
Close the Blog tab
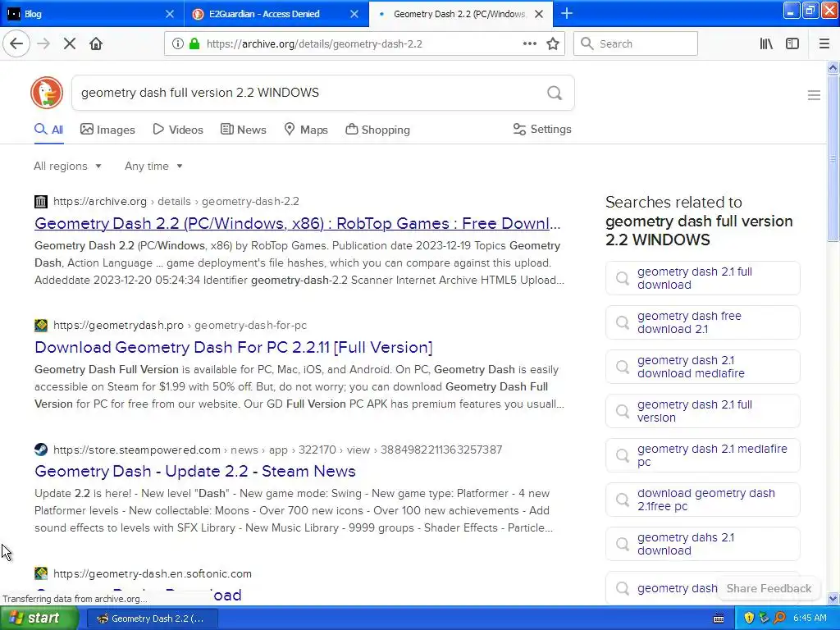pyautogui.click(x=169, y=14)
